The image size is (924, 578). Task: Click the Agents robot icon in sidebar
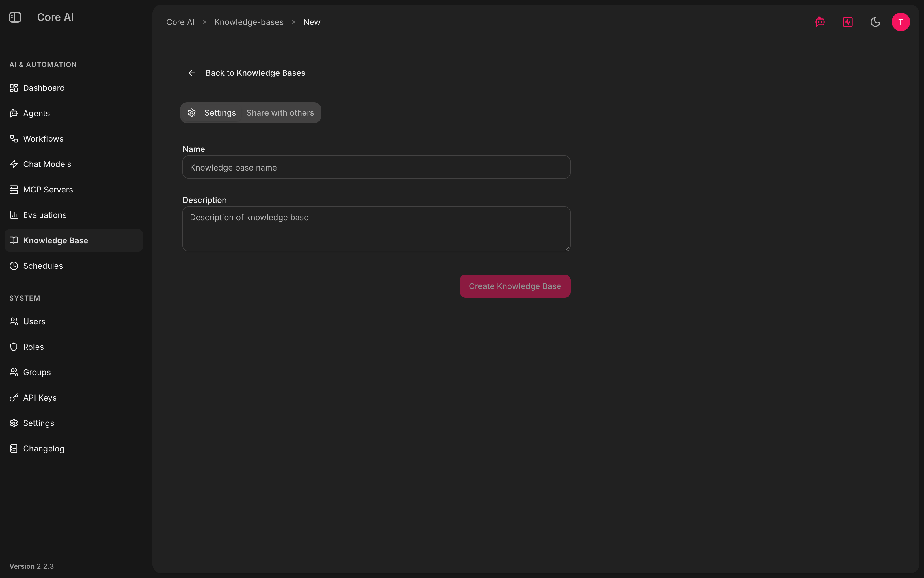pos(14,113)
